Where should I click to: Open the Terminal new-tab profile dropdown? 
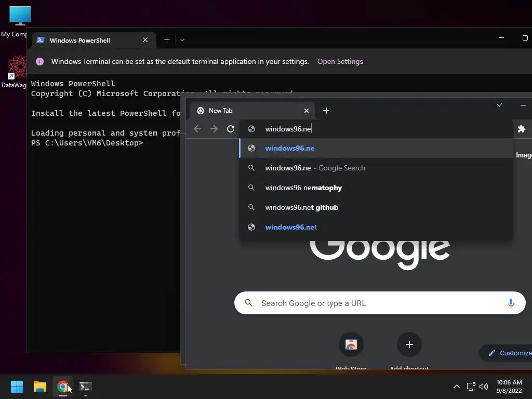182,40
